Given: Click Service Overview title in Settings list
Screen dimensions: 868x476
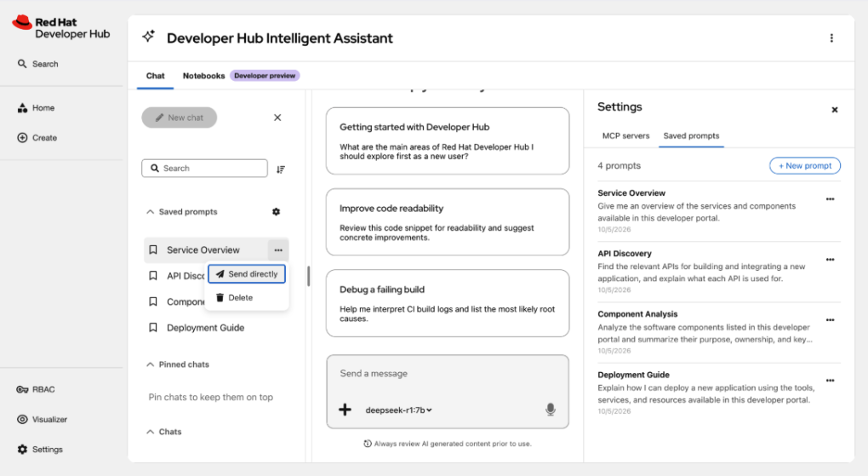Looking at the screenshot, I should pyautogui.click(x=631, y=192).
